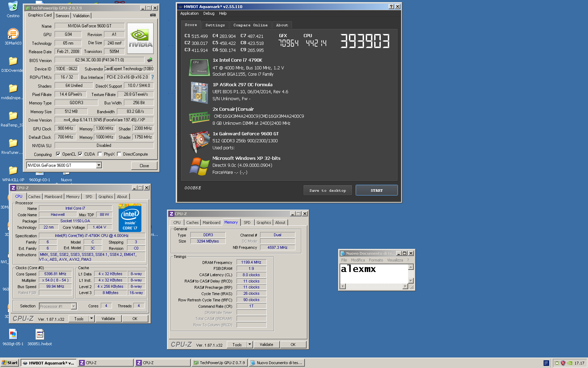Click the Aquamark help question mark button
Viewport: 588px width, 368px height.
[391, 7]
